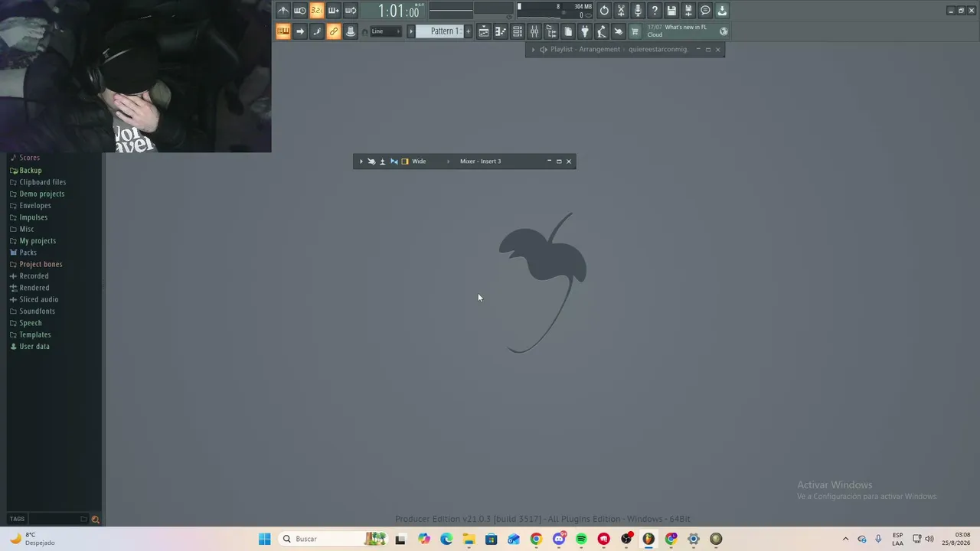Open the main snap stamp icon
This screenshot has height=551, width=980.
pyautogui.click(x=351, y=31)
